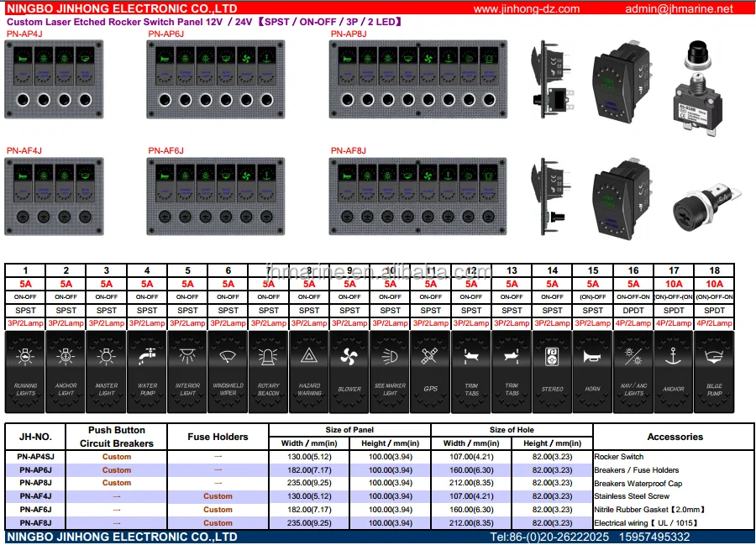Select the 'Nitrile Rubber Gasket' accessory entry
Image resolution: width=756 pixels, height=545 pixels.
pyautogui.click(x=649, y=510)
